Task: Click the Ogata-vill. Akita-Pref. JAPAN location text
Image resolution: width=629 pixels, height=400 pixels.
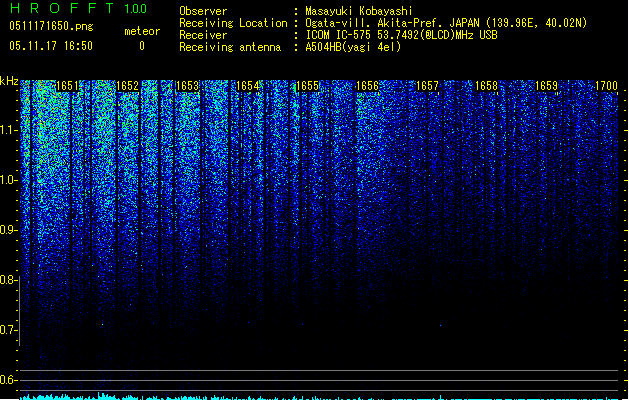Action: 446,23
